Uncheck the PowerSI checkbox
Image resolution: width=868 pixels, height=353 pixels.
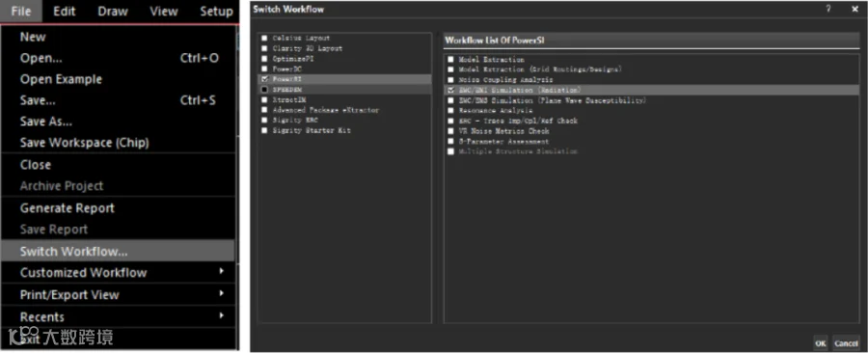pos(264,79)
